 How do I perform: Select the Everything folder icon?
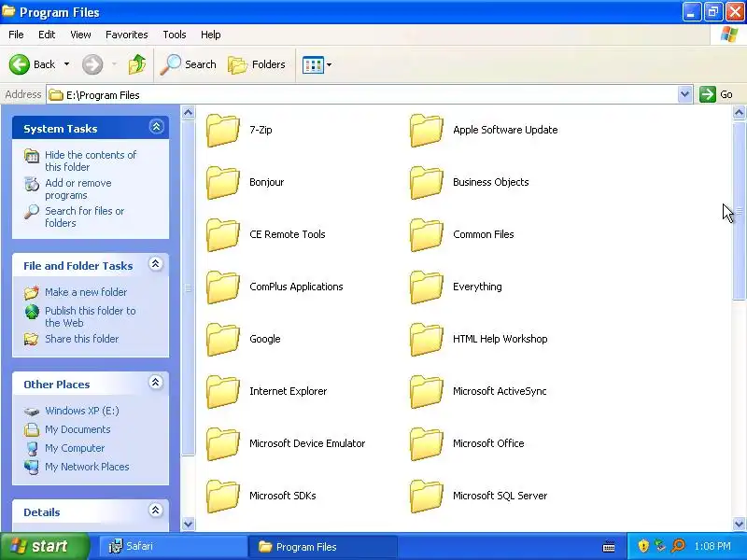(x=427, y=287)
